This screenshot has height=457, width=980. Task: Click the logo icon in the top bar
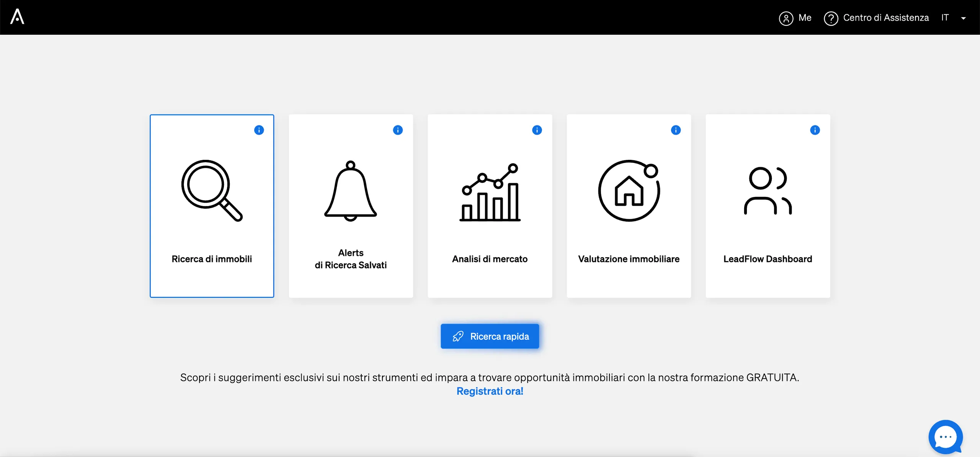(17, 17)
